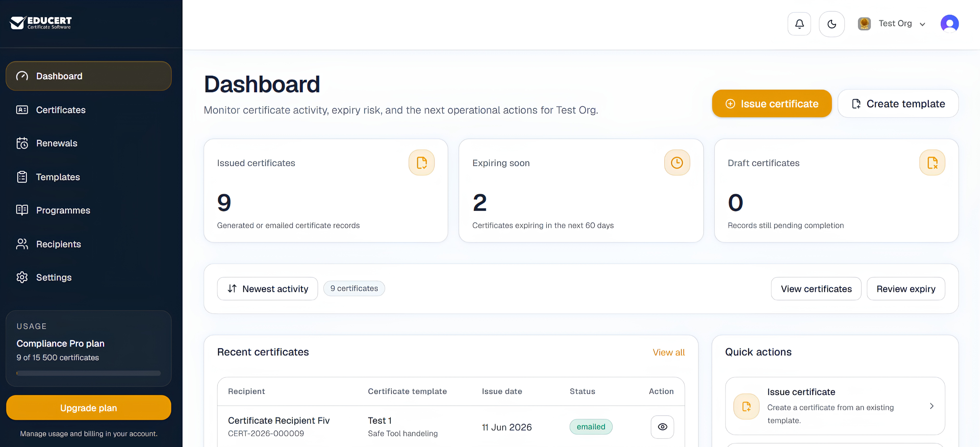Click the Create template button

(x=898, y=104)
